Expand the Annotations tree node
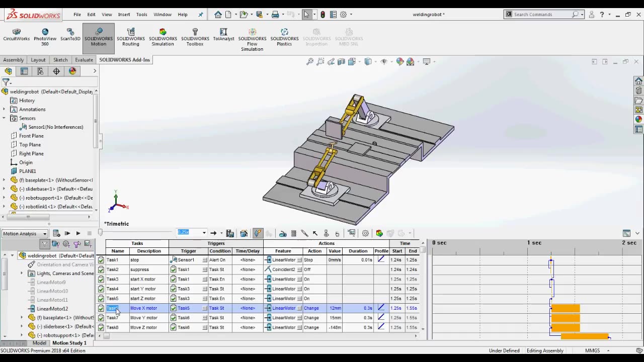The width and height of the screenshot is (644, 362). (x=4, y=109)
